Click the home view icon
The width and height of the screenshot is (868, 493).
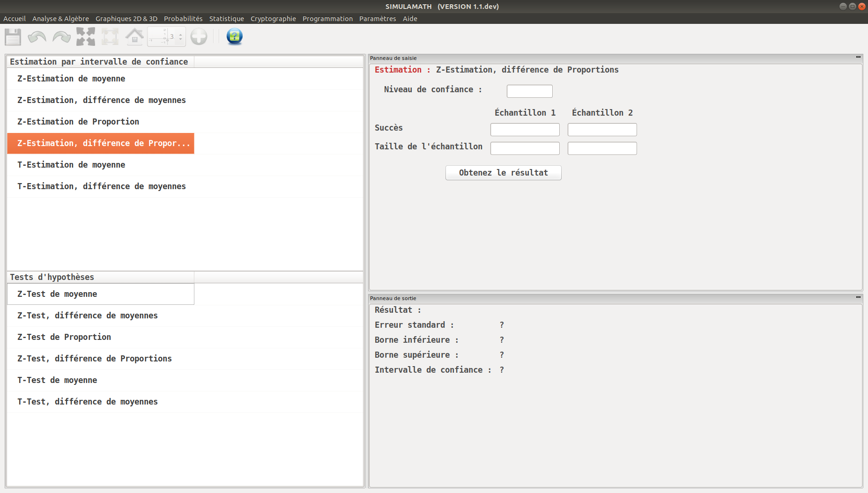[134, 37]
